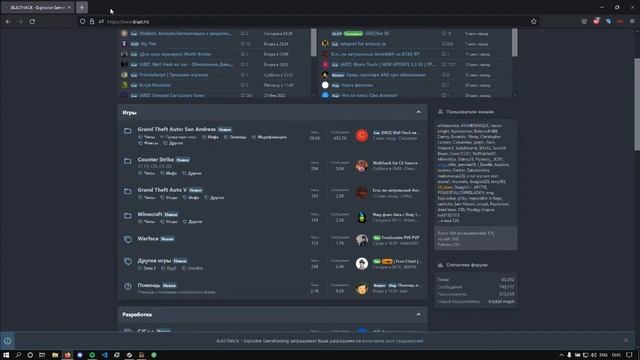640x360 pixels.
Task: Open the Grand Theft Auto V forum
Action: 162,190
